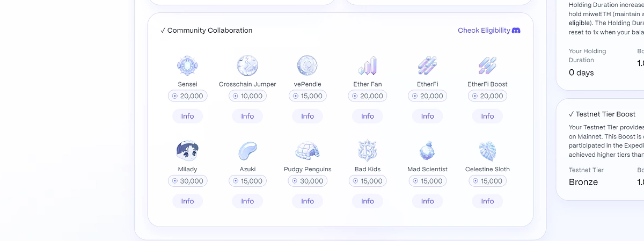Click the Pudgy Penguins igloo icon

coord(308,151)
